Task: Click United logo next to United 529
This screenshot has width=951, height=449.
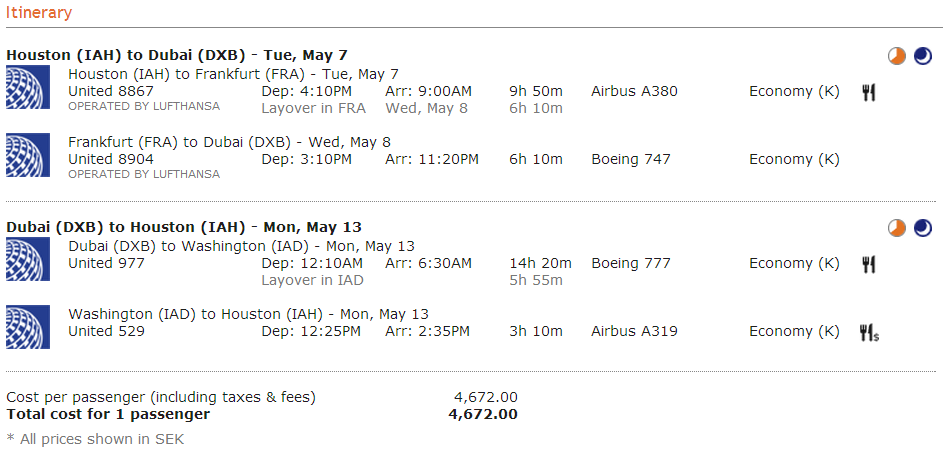Action: tap(28, 327)
